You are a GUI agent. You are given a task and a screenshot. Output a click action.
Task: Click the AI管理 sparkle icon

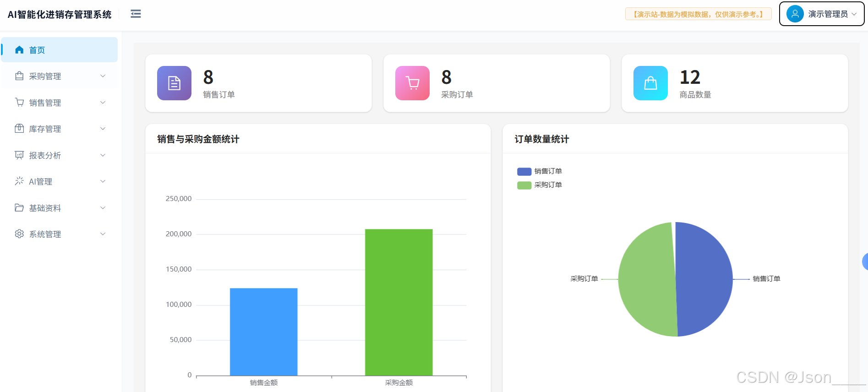tap(19, 181)
